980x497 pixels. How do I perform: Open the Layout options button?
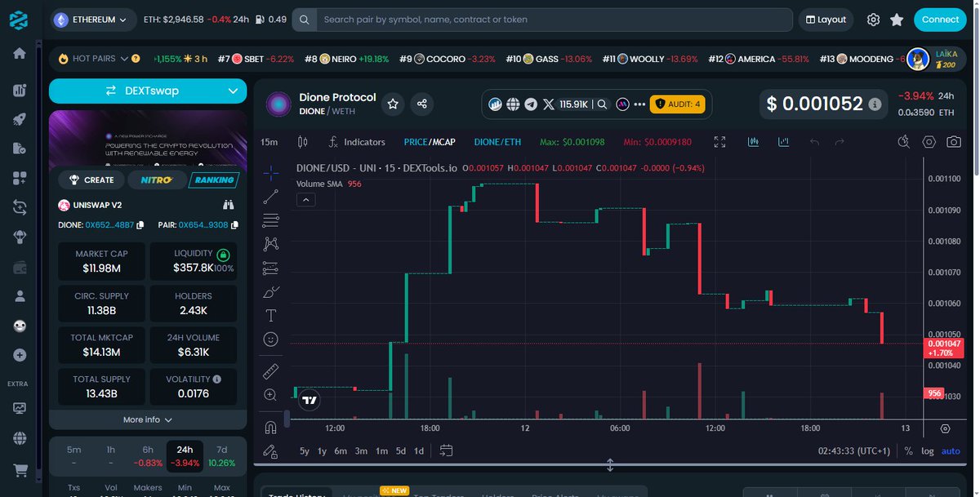pyautogui.click(x=825, y=20)
